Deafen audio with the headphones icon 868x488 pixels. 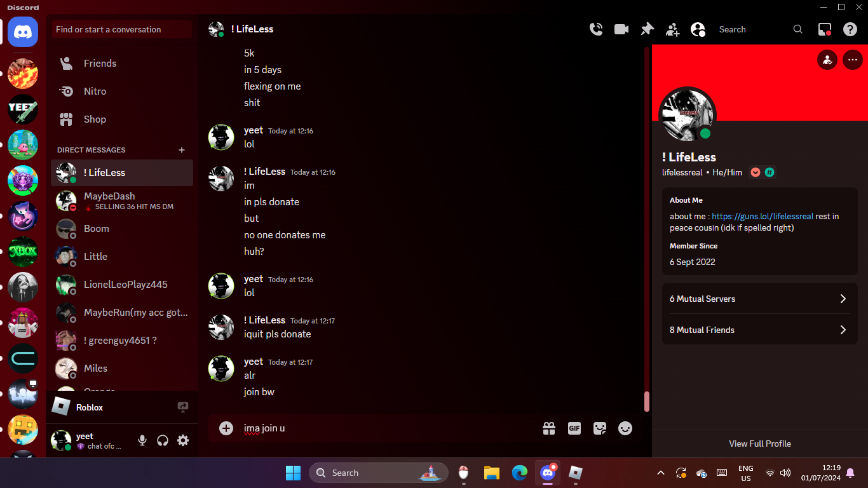163,440
